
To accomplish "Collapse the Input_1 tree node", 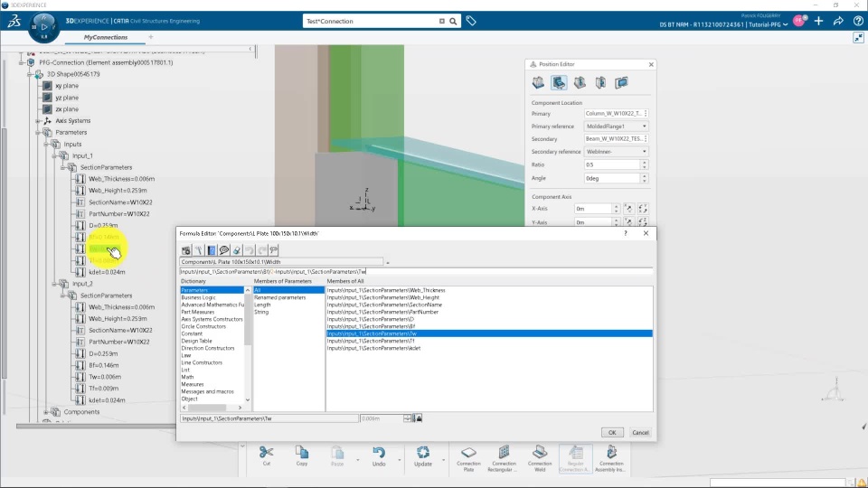I will 54,156.
